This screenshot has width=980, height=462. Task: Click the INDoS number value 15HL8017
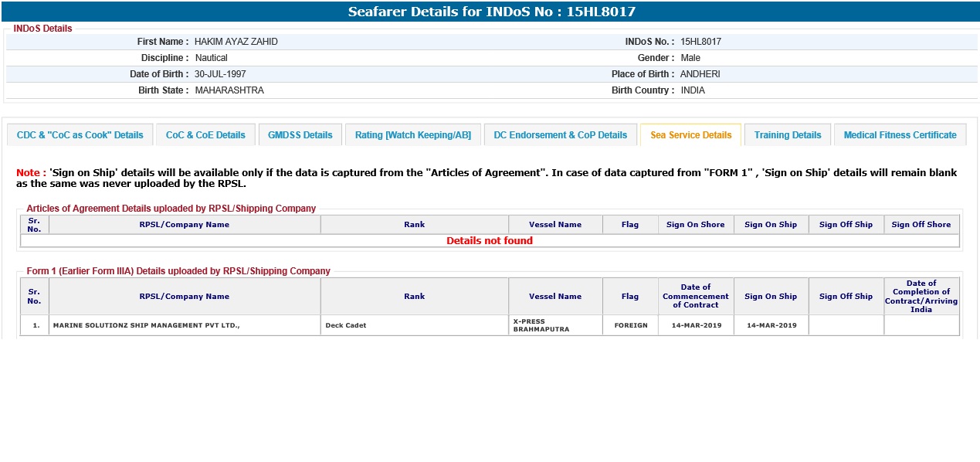(x=700, y=42)
